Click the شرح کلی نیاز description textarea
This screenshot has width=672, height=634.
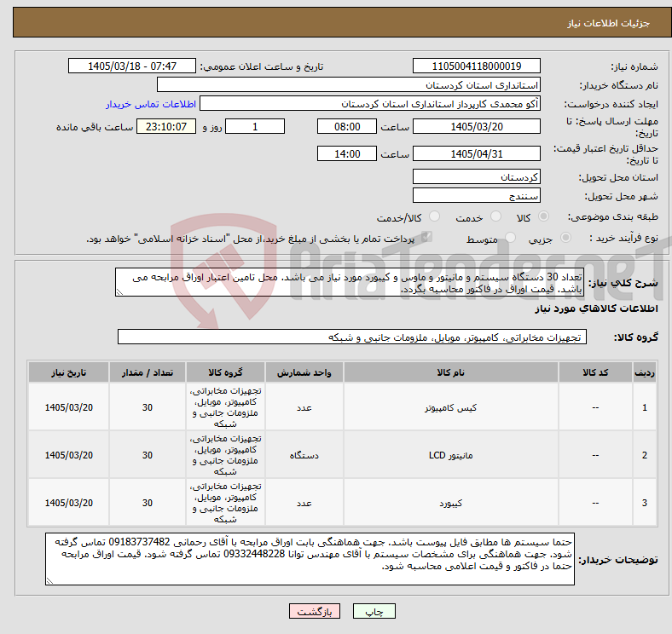(350, 282)
